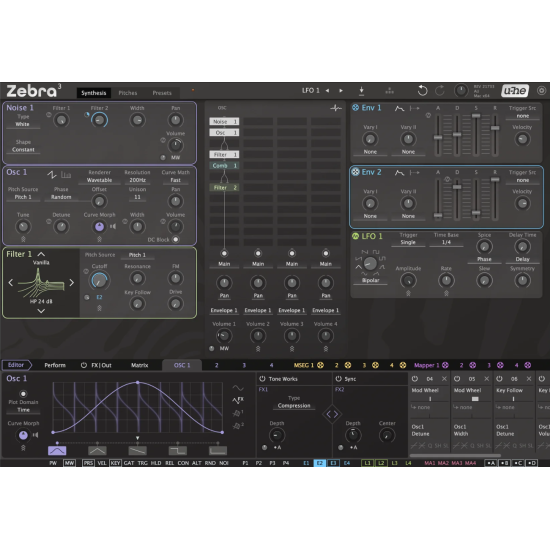The image size is (550, 550).
Task: Click the undo arrow icon in header
Action: tap(422, 91)
